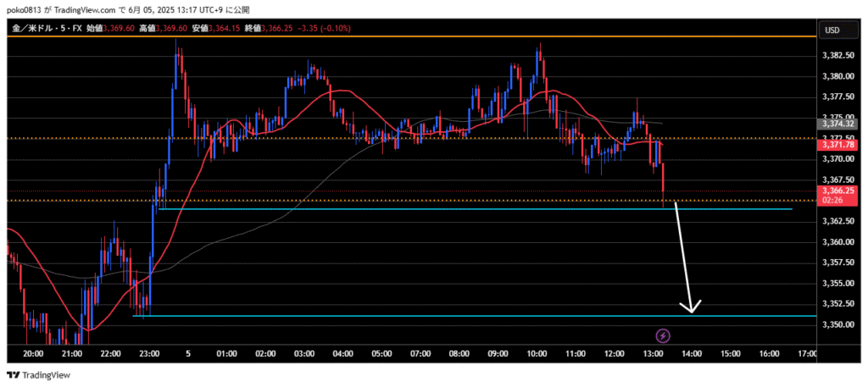868x387 pixels.
Task: Click the 3,350.00 label on the price axis
Action: coord(836,324)
